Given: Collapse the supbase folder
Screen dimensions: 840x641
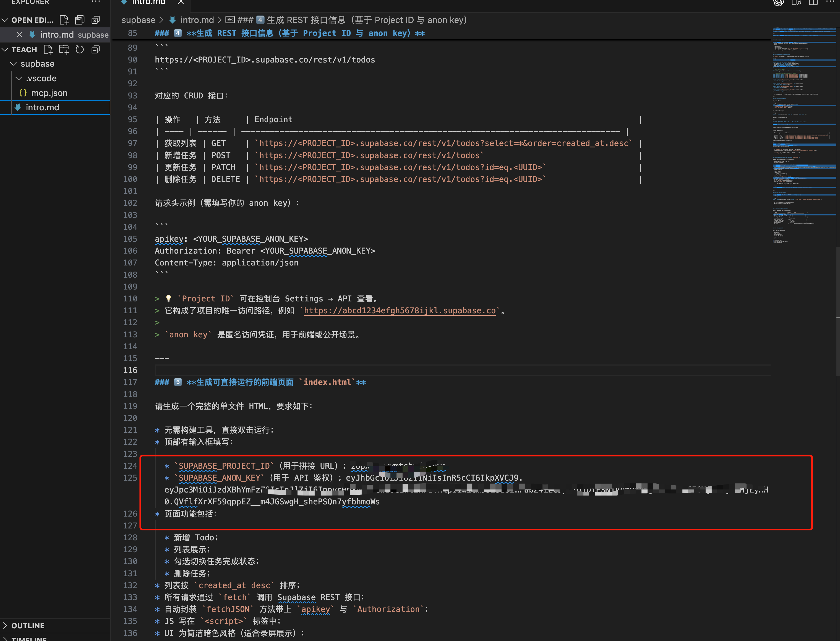Looking at the screenshot, I should 14,64.
